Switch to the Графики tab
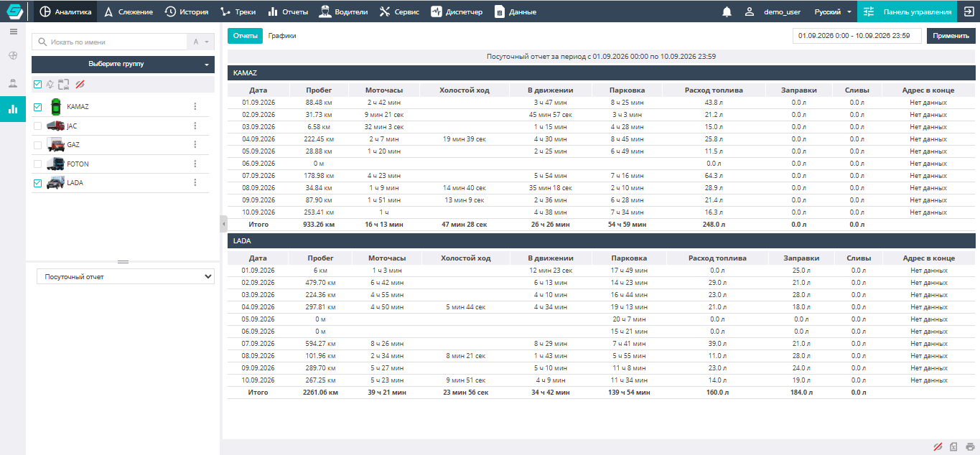This screenshot has height=455, width=980. [x=282, y=35]
